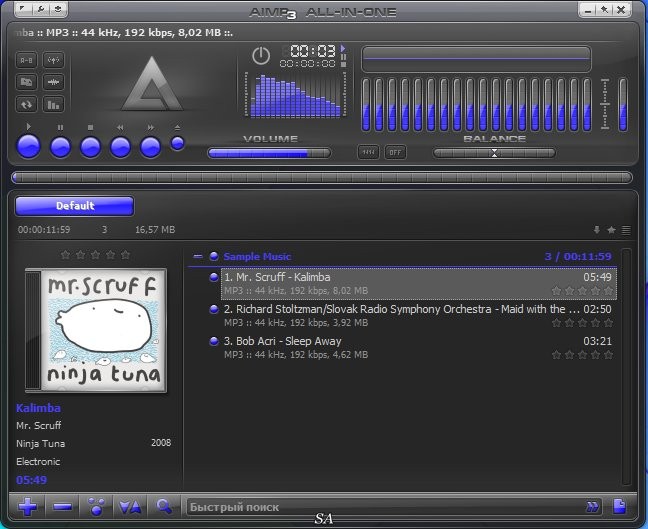Click the Ninja Tuna album cover thumbnail

(x=96, y=330)
